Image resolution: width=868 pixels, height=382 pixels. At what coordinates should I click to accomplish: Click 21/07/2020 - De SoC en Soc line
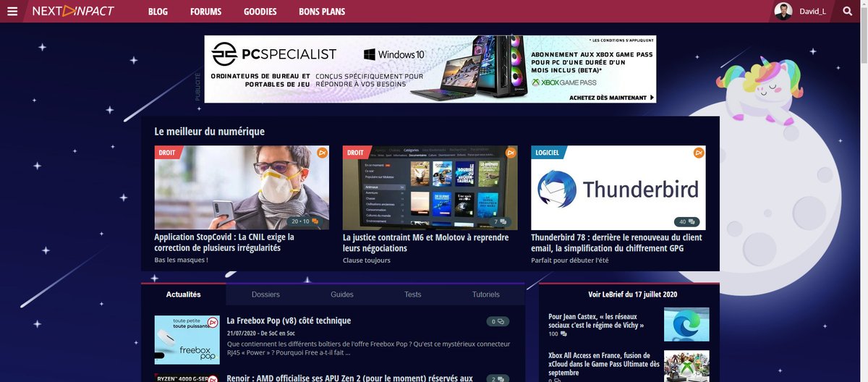[261, 333]
